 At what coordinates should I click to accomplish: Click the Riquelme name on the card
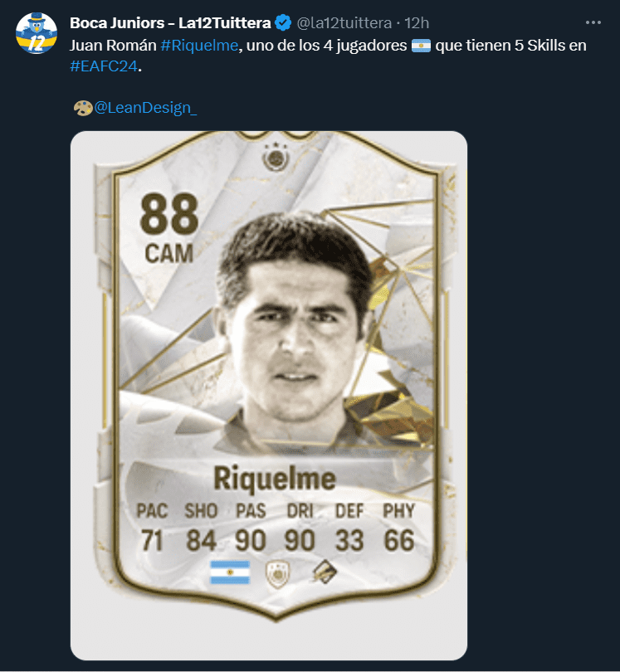(x=275, y=479)
